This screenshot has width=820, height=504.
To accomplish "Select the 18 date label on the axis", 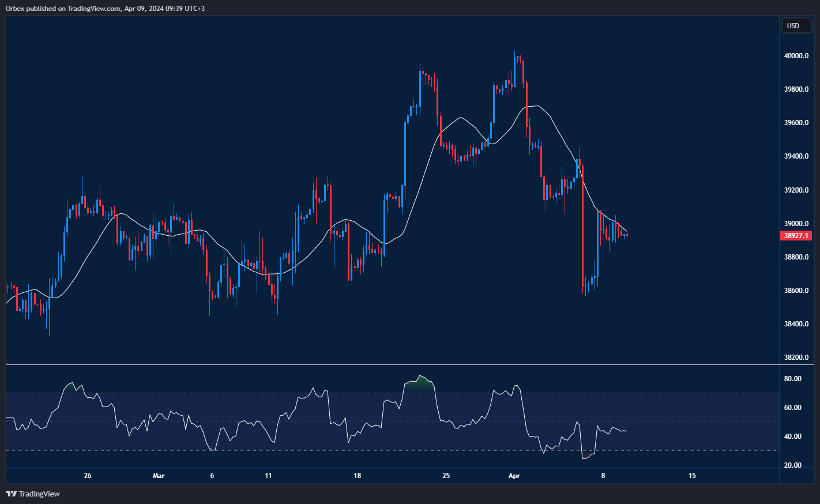I will click(x=357, y=476).
